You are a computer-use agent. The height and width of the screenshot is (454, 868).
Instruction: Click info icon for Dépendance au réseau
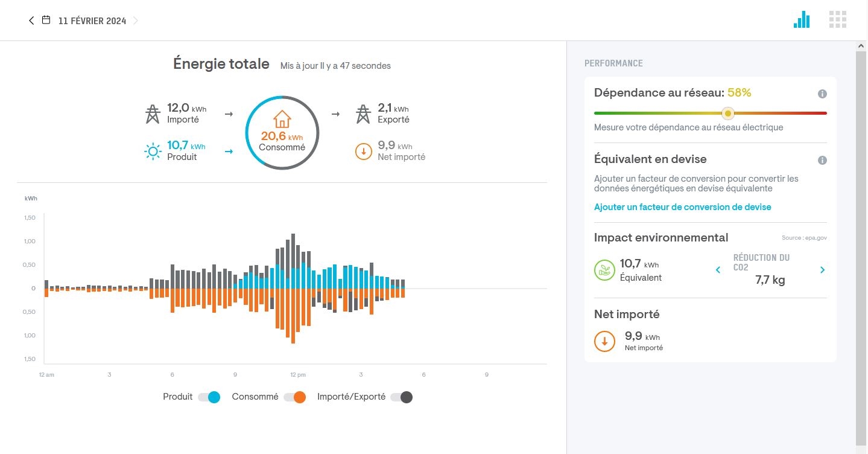(822, 94)
